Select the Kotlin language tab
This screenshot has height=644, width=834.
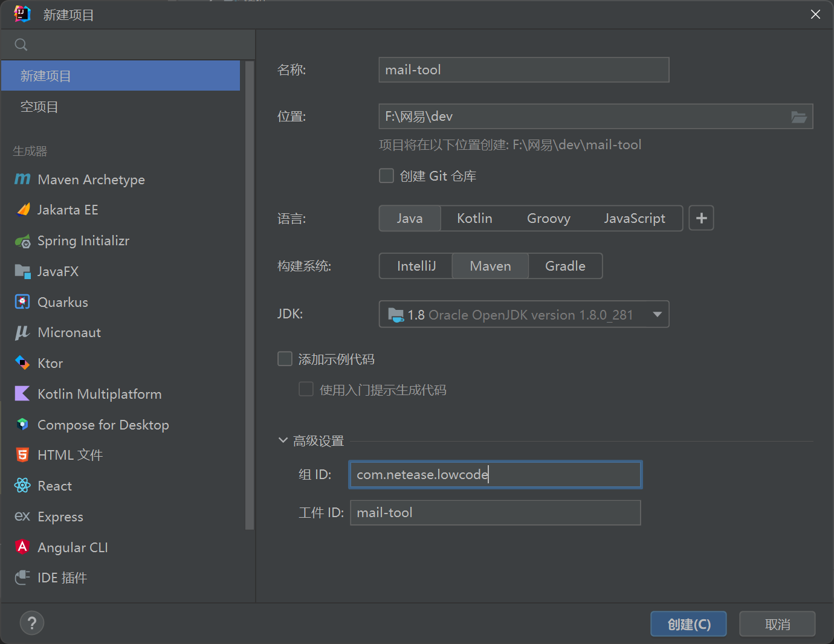click(474, 218)
